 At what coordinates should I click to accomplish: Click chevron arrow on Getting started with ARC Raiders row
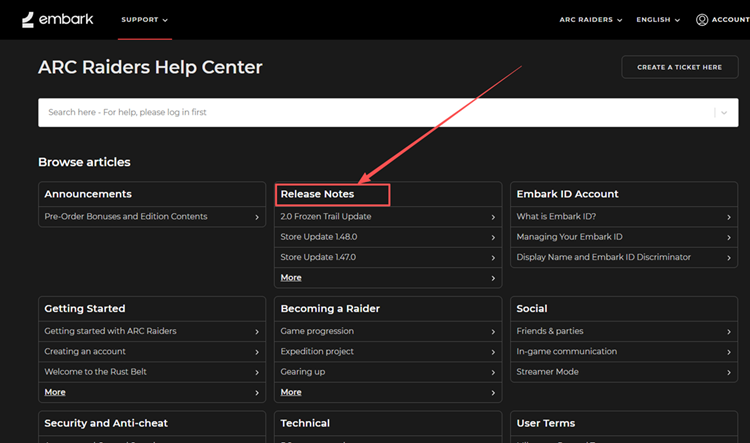pos(257,332)
